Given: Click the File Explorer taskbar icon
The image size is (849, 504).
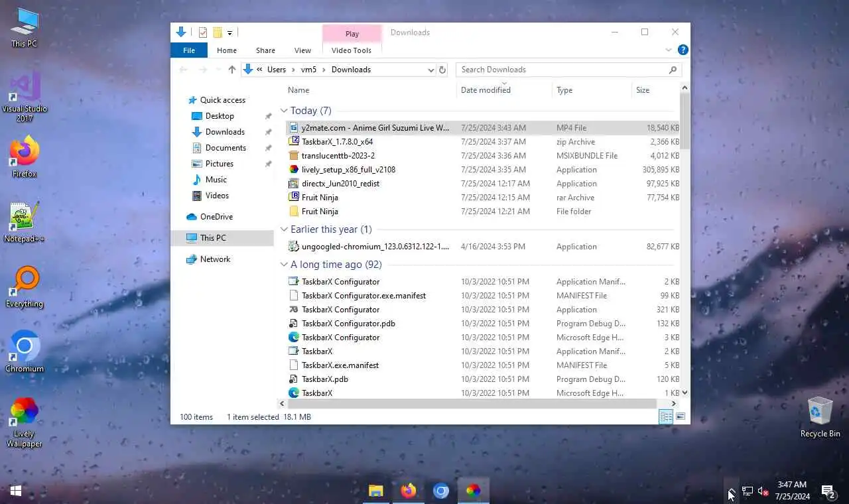Looking at the screenshot, I should tap(376, 491).
